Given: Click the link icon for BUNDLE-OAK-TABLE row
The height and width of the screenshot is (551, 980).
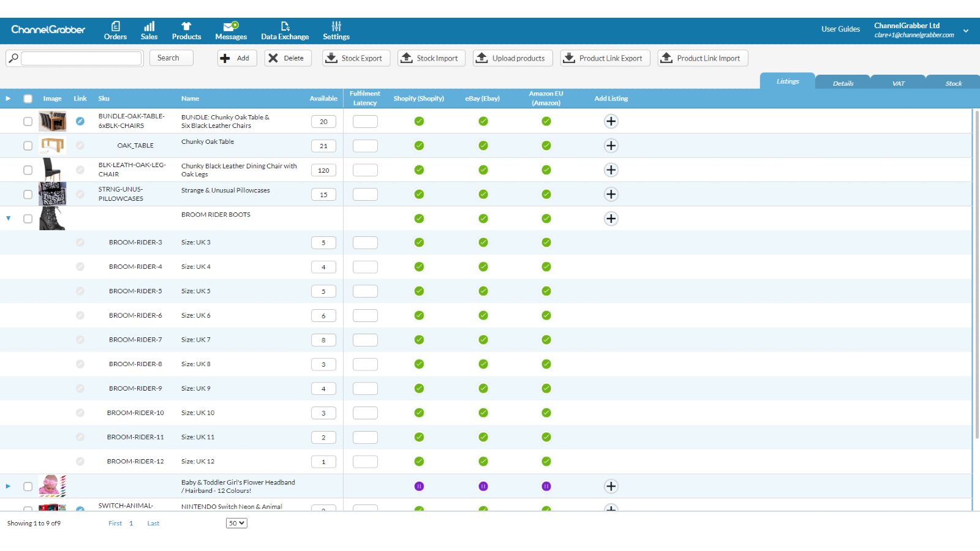Looking at the screenshot, I should [x=80, y=121].
